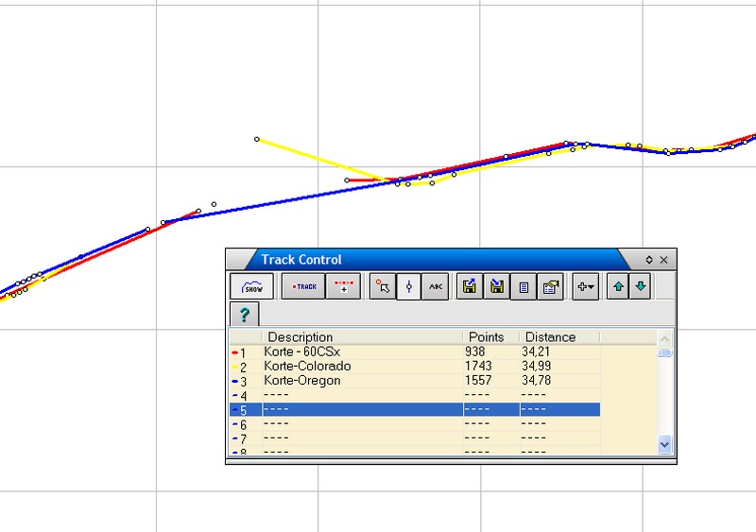Select highlighted track row 5

pyautogui.click(x=415, y=410)
